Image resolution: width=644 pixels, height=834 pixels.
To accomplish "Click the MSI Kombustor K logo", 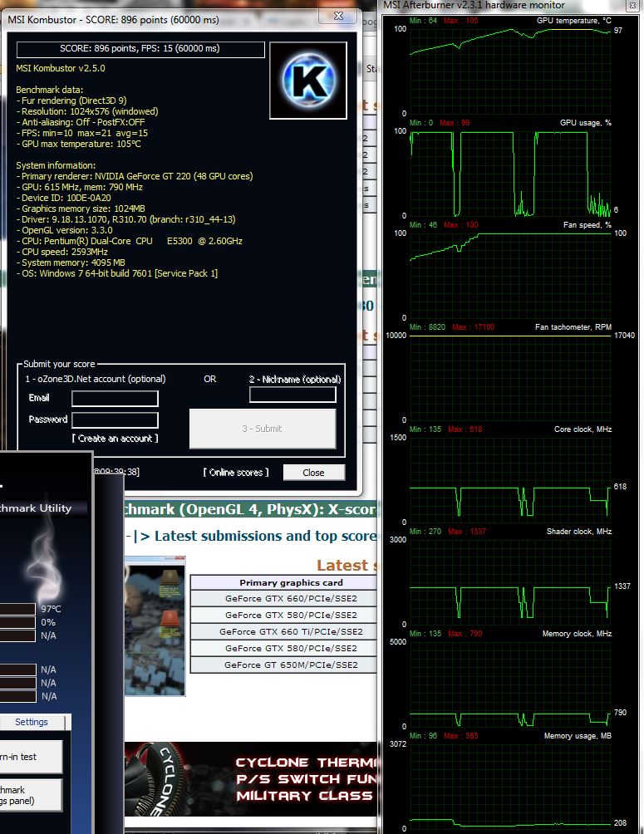I will coord(308,81).
